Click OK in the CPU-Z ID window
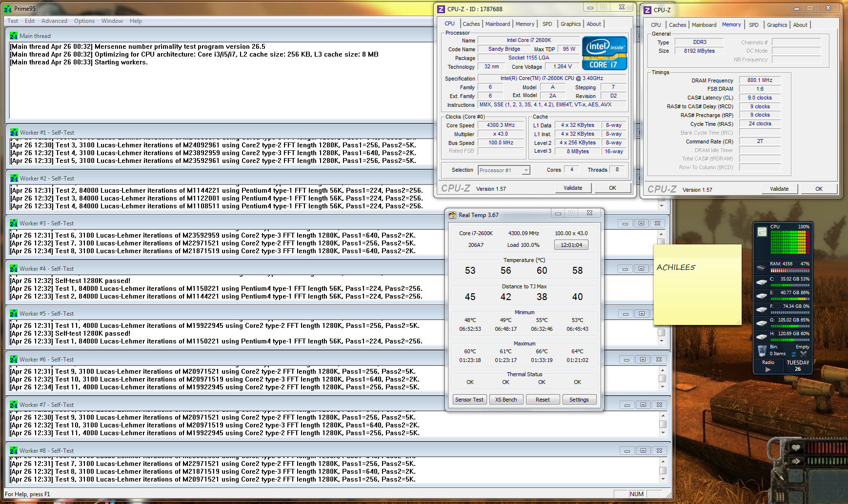848x504 pixels. (612, 188)
